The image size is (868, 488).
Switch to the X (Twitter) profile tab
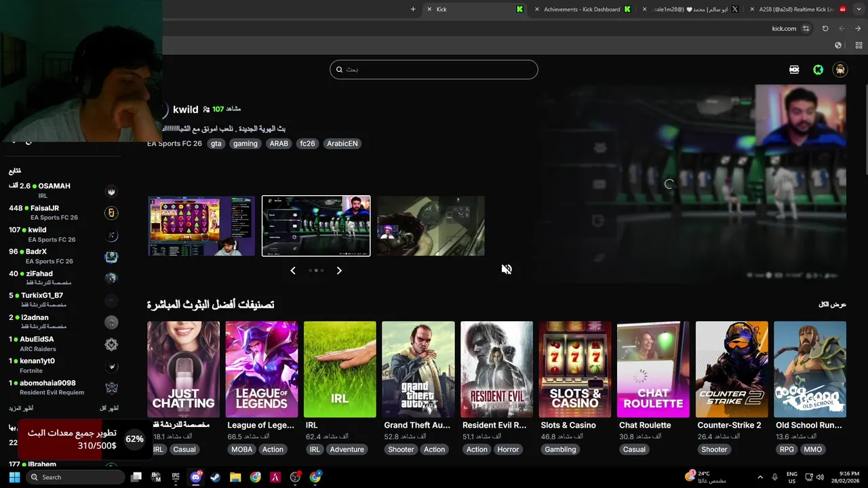690,9
